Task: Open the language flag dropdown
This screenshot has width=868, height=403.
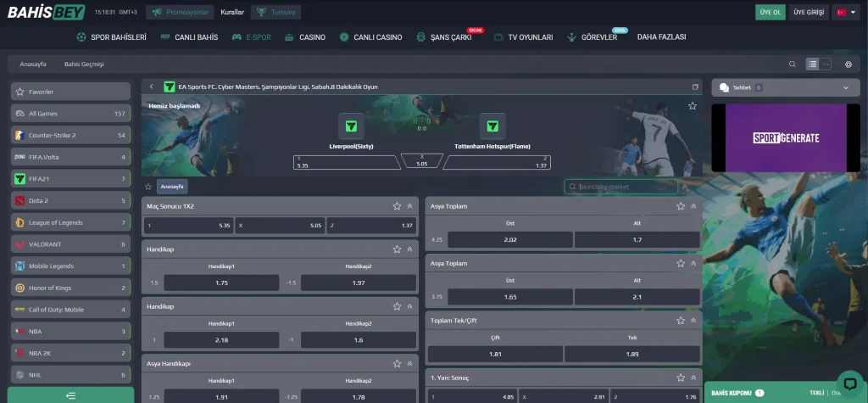Action: 845,12
